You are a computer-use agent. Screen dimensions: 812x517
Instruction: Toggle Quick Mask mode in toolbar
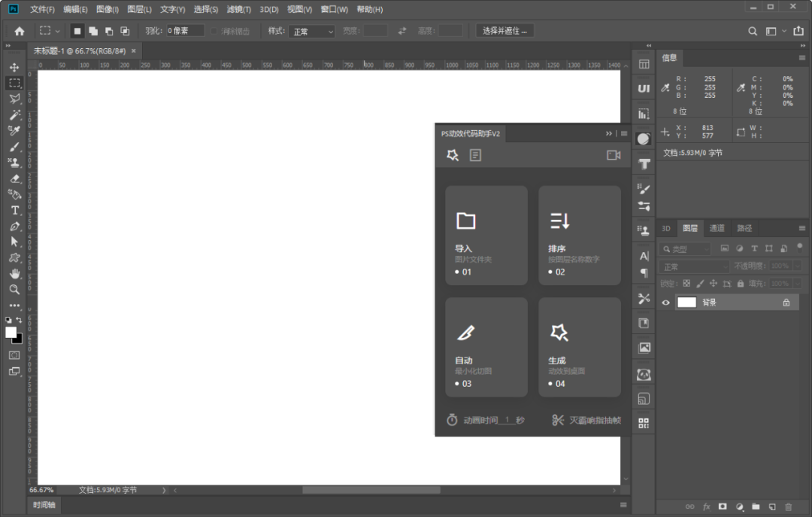click(x=14, y=355)
